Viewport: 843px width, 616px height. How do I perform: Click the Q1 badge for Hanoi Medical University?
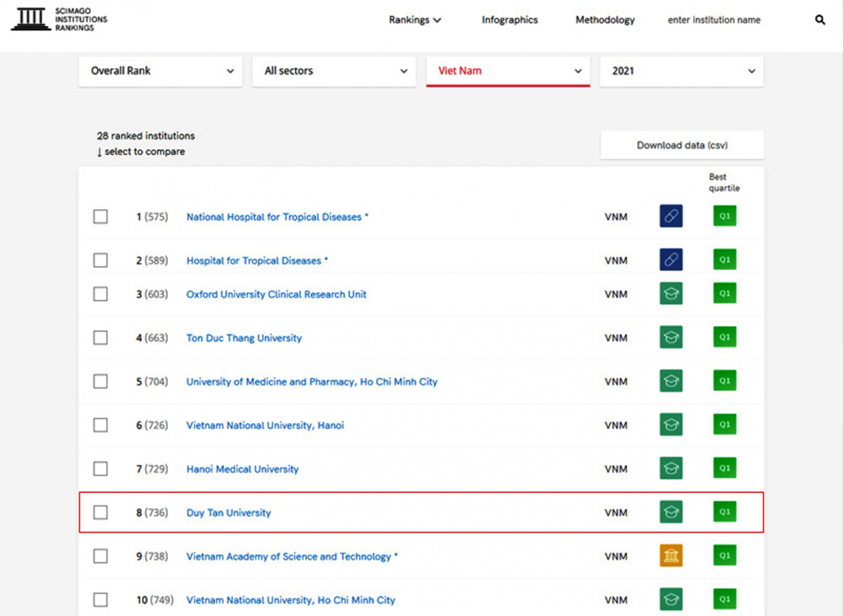[x=725, y=468]
